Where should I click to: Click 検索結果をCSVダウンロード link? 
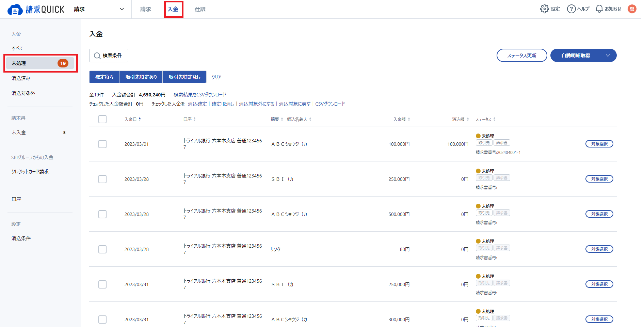200,95
